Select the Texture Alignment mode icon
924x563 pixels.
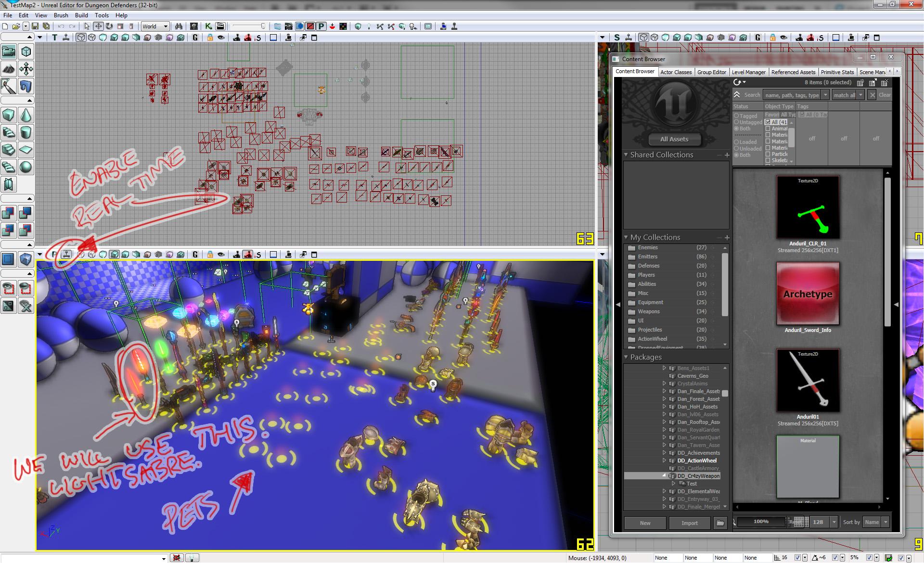coord(26,69)
